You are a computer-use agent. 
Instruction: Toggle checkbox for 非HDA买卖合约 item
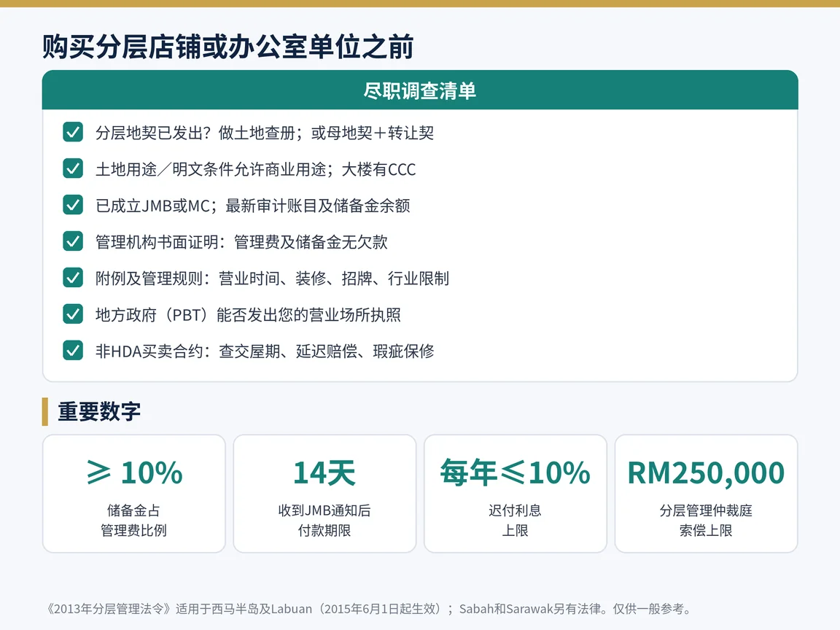click(x=73, y=350)
